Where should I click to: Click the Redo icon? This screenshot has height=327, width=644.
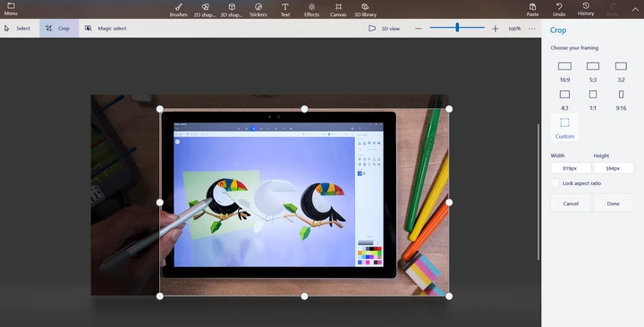click(x=613, y=10)
